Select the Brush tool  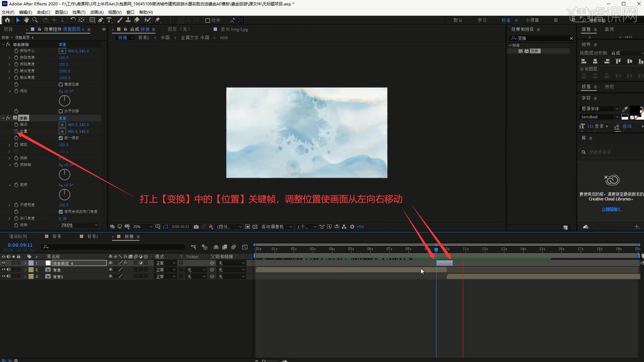tap(120, 20)
